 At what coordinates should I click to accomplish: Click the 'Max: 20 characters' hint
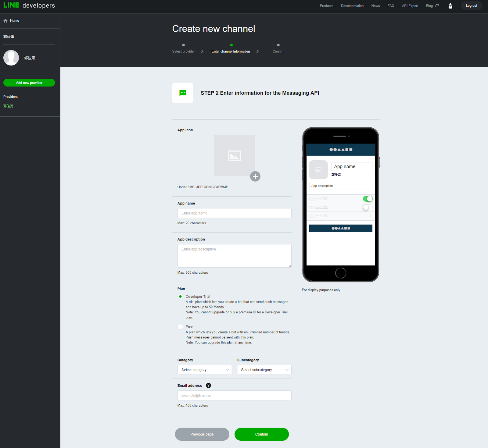[x=192, y=223]
